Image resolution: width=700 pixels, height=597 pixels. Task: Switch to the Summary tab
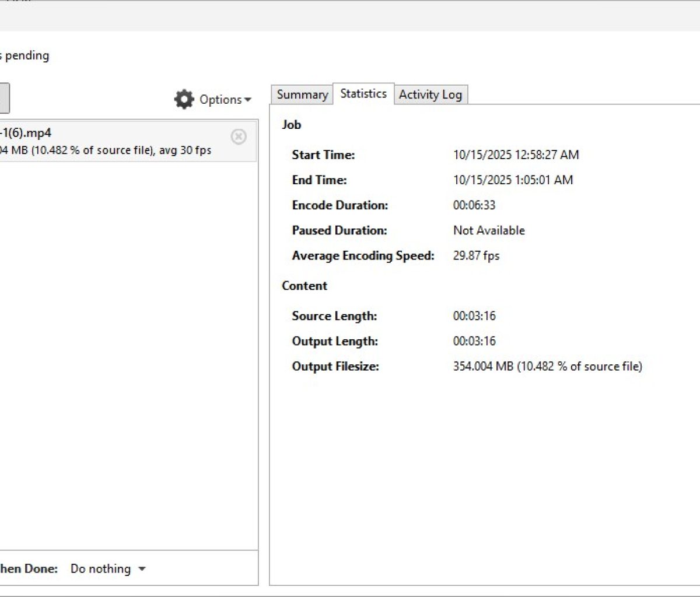point(302,94)
